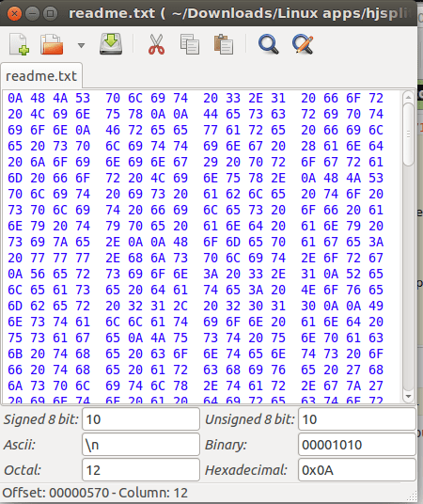Click the Octal value field
This screenshot has width=423, height=504.
(141, 469)
